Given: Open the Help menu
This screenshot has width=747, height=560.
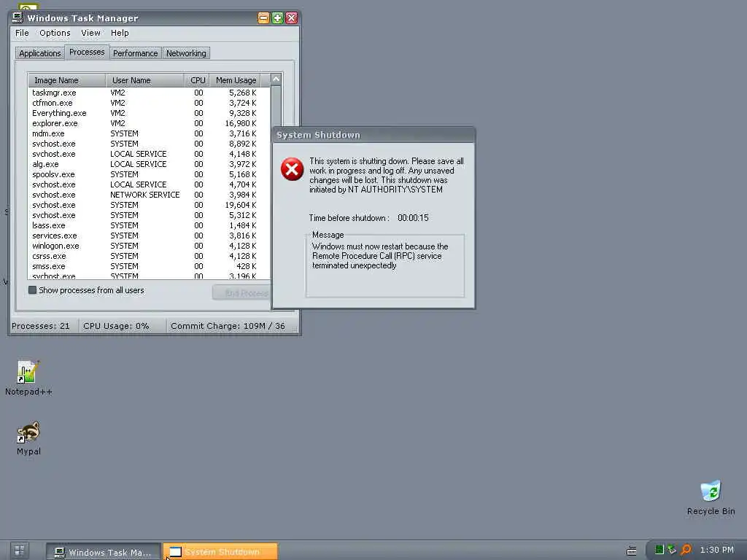Looking at the screenshot, I should (120, 33).
